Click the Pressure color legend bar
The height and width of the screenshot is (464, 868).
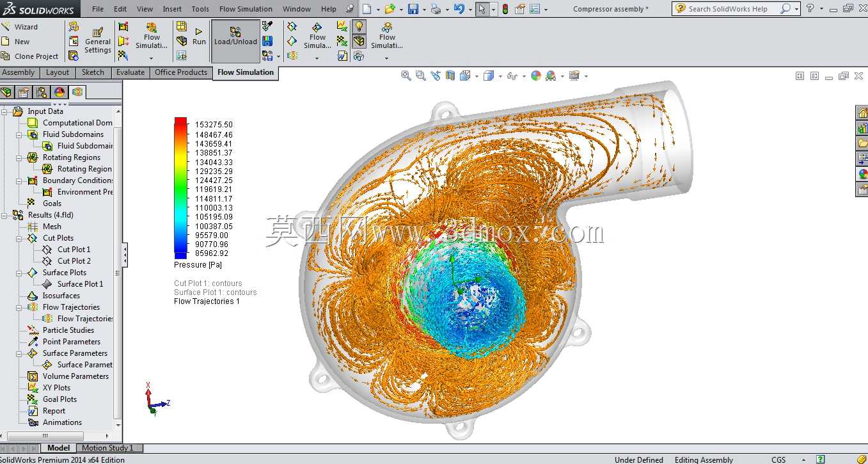(x=180, y=188)
